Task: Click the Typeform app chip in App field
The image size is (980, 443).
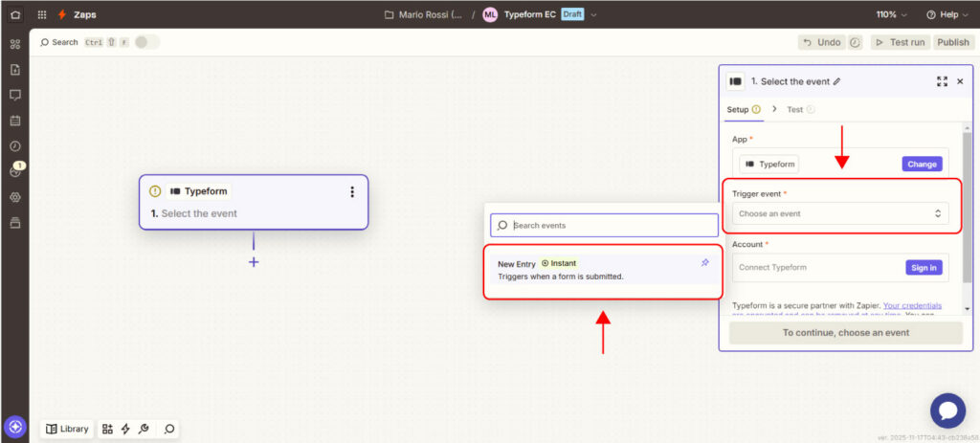Action: 768,164
